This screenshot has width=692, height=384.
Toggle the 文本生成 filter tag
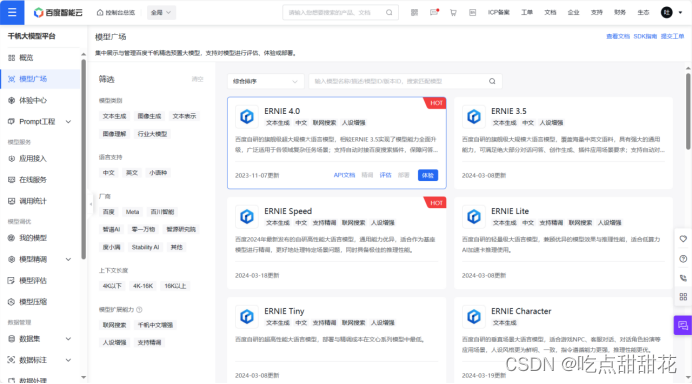coord(114,116)
